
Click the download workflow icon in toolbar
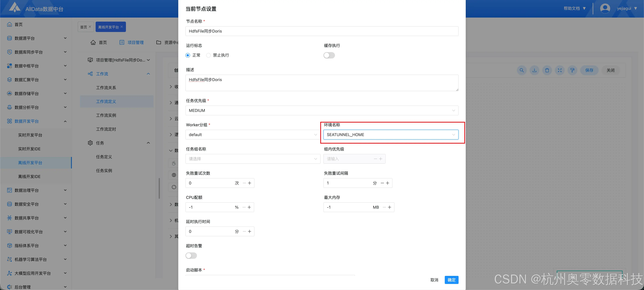[534, 70]
